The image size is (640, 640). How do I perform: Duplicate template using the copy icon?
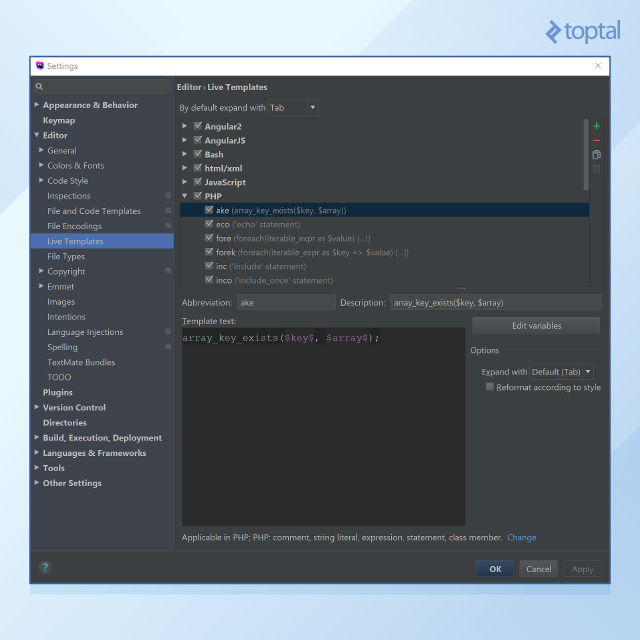(596, 155)
